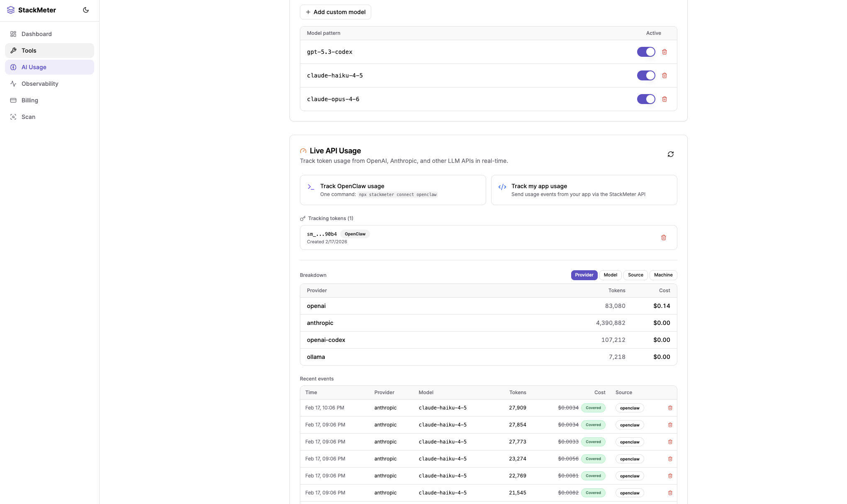Delete the gpt-5.3-codex model pattern
This screenshot has height=504, width=847.
point(664,52)
